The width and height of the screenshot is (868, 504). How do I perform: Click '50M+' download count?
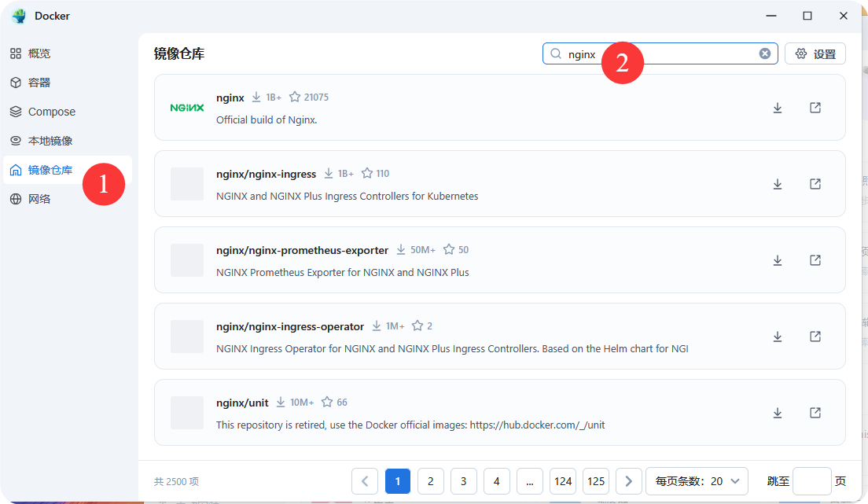[423, 250]
